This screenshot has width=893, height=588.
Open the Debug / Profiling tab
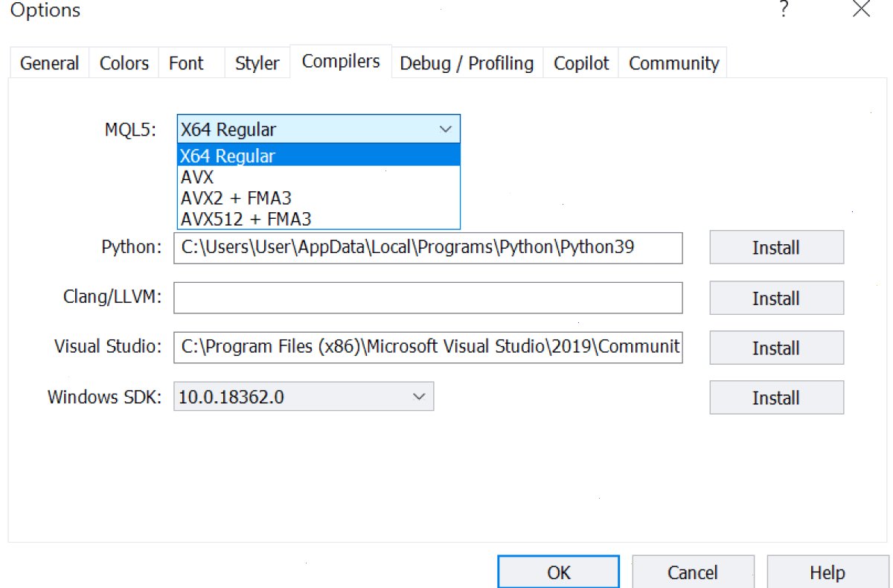tap(467, 63)
